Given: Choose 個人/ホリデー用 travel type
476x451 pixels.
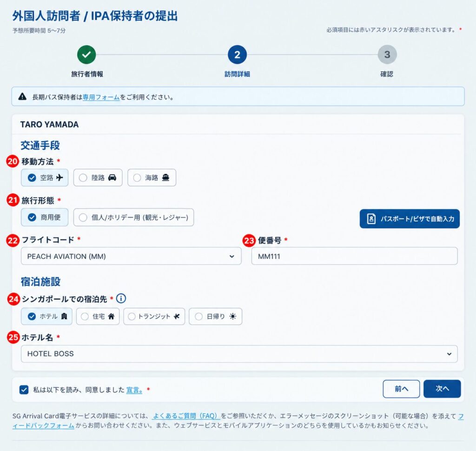Looking at the screenshot, I should click(133, 217).
